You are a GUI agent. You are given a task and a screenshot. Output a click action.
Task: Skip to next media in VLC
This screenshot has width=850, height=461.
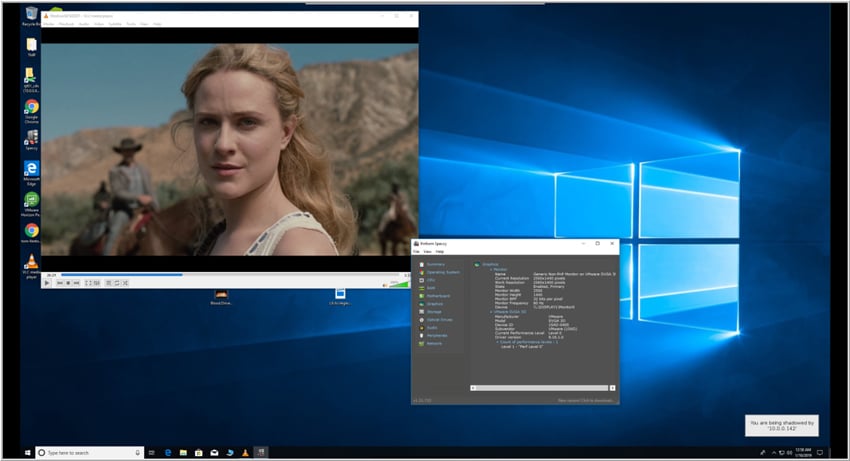pos(76,283)
